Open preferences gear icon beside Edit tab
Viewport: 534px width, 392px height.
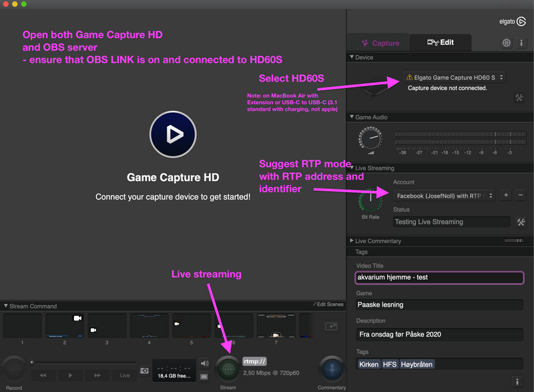click(507, 43)
